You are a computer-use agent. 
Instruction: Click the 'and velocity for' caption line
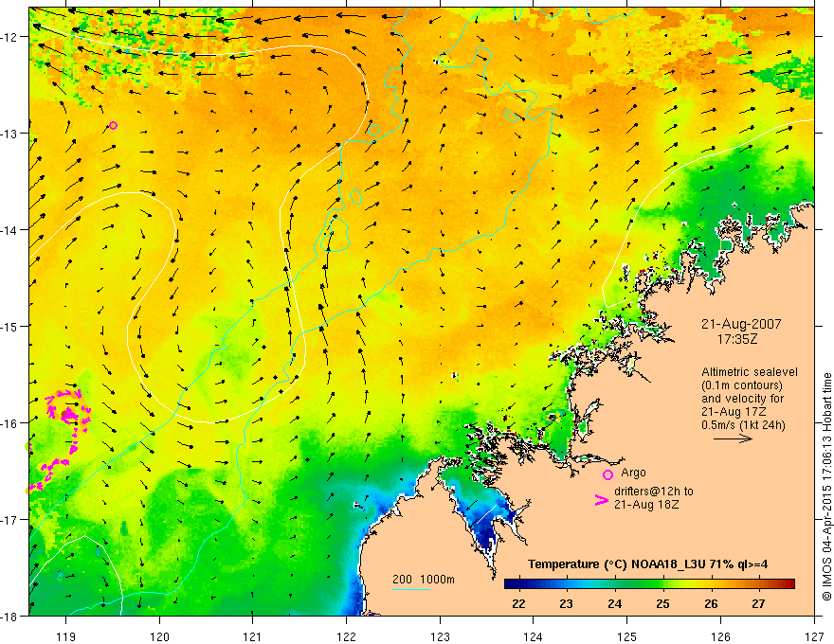(x=742, y=399)
